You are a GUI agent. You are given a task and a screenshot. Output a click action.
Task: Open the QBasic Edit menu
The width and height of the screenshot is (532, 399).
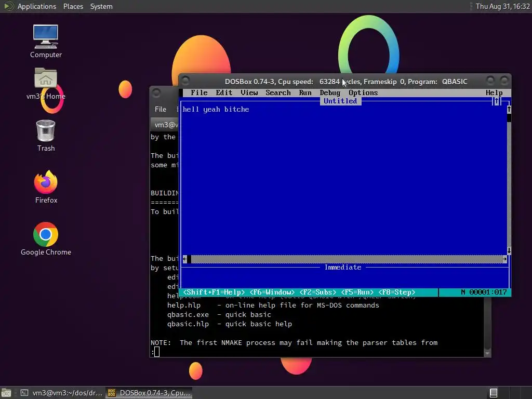pos(224,92)
